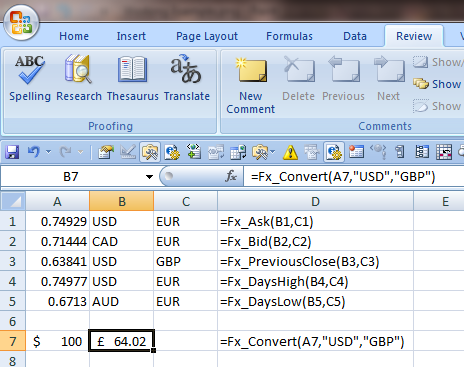
Task: Click the yellow warning triangle icon
Action: coord(290,153)
